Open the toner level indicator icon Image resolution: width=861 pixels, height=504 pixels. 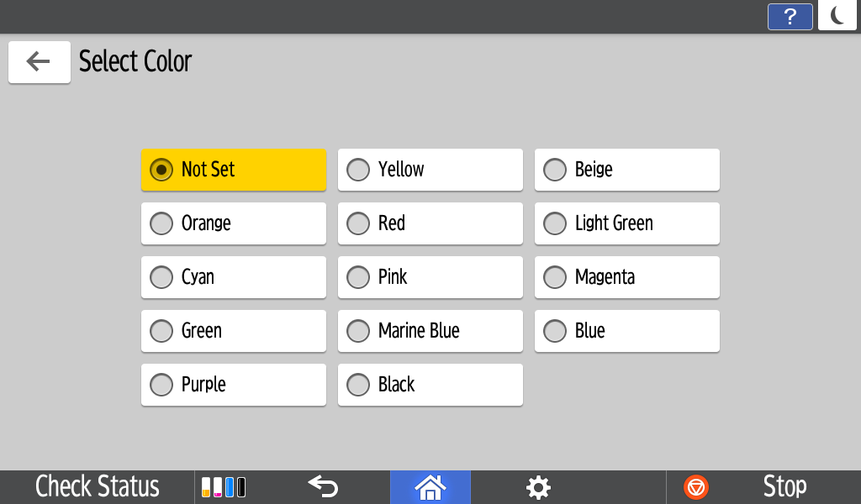coord(224,486)
